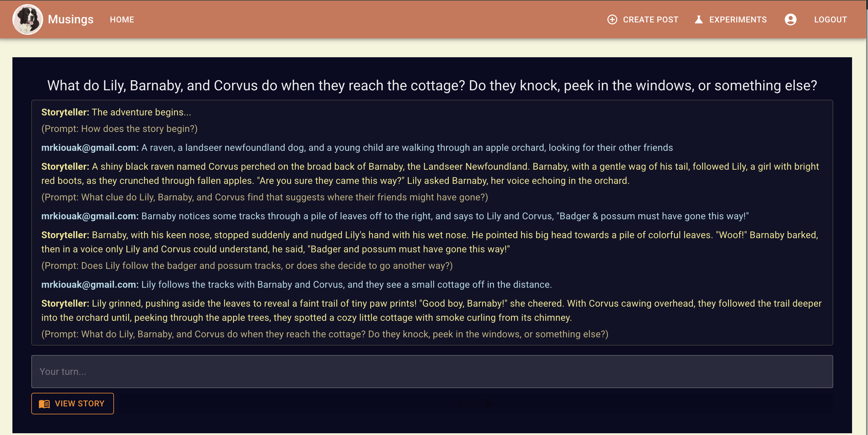Click the plus-circle Create Post icon
Viewport: 868px width, 435px height.
point(612,19)
